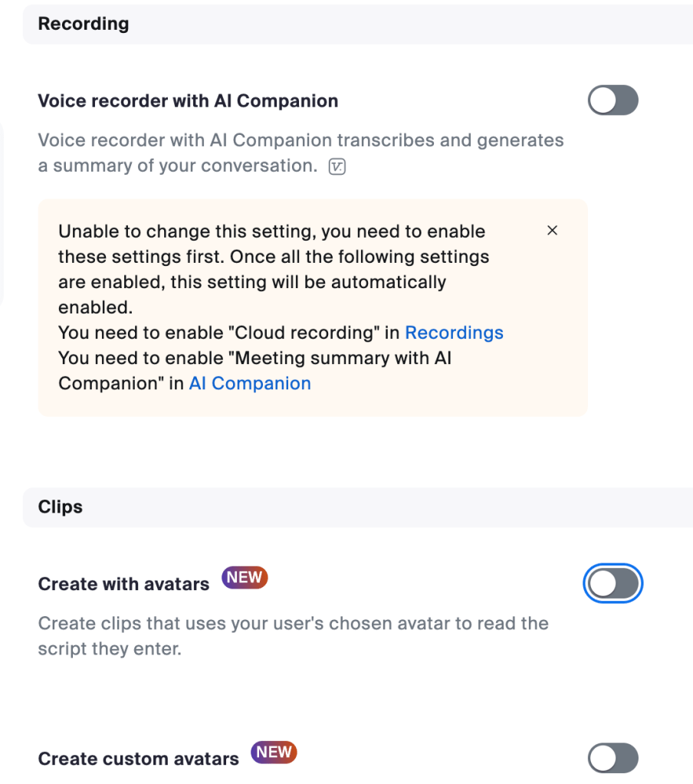Open the Recordings link in the notice
Screen dimensions: 693x784
click(454, 333)
